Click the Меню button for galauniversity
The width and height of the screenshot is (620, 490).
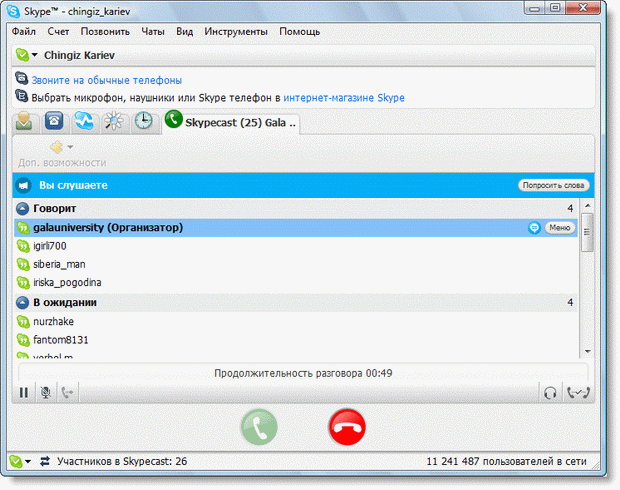coord(560,228)
